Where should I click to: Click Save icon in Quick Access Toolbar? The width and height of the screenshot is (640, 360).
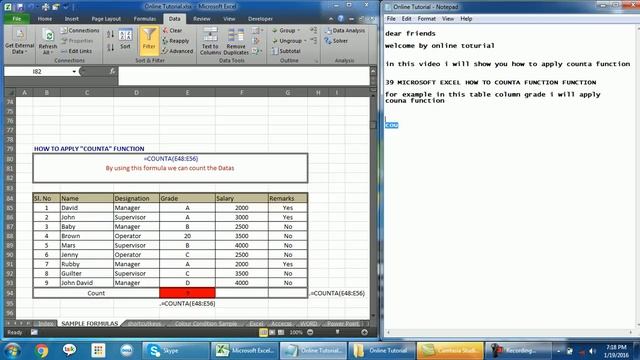click(20, 7)
